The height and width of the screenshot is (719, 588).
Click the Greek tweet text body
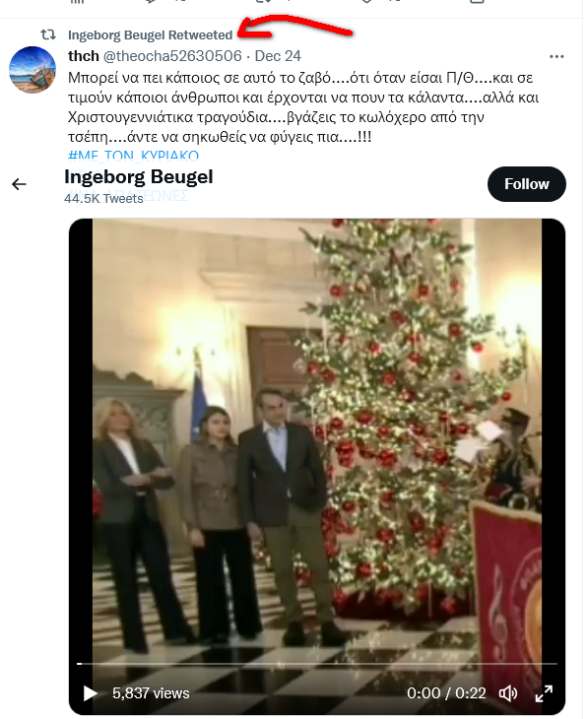click(x=303, y=107)
